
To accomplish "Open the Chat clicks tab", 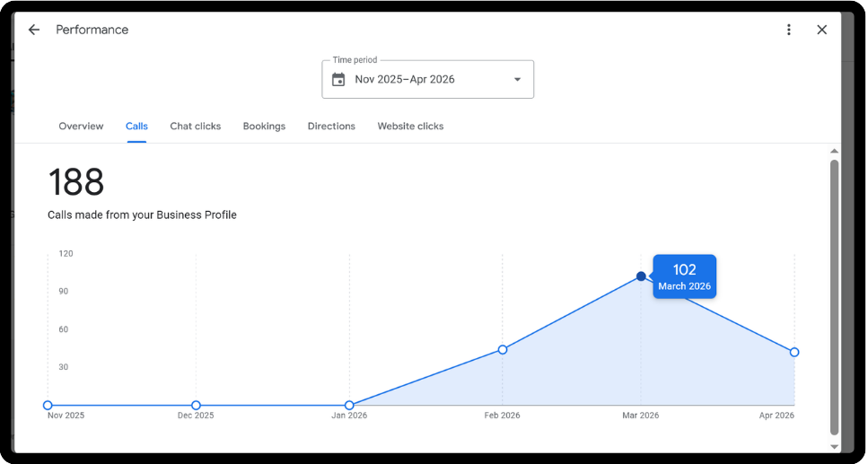I will [195, 127].
